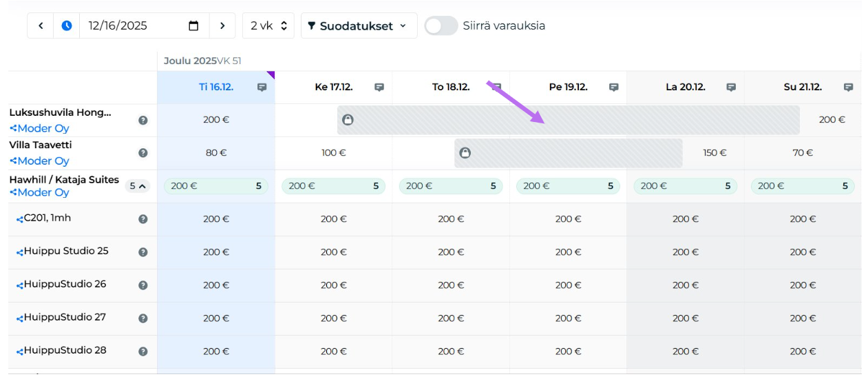Image resolution: width=868 pixels, height=379 pixels.
Task: Click share icon beside C201, 1mh
Action: pyautogui.click(x=20, y=219)
